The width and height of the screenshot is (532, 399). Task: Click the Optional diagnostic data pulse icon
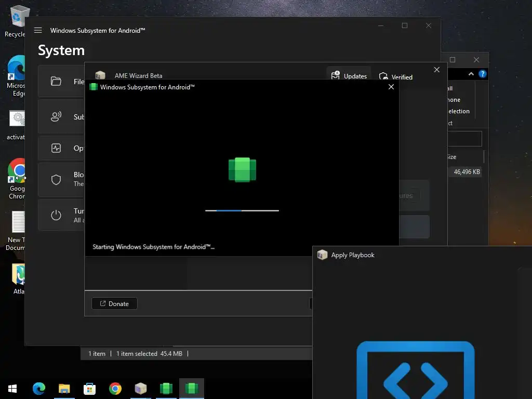coord(56,148)
